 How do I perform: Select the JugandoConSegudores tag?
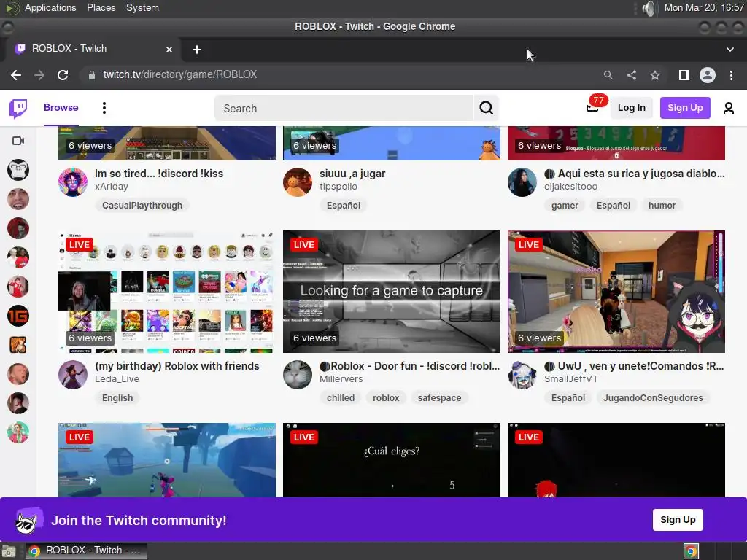click(x=653, y=397)
